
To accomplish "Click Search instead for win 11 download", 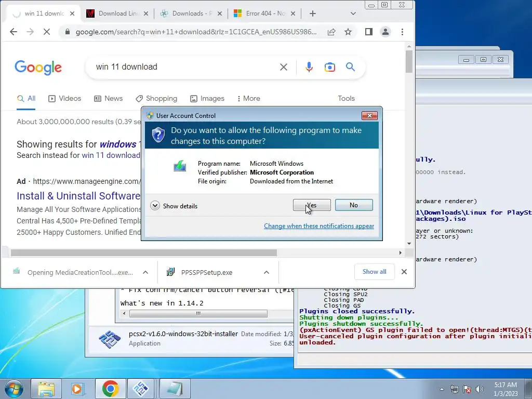I will coord(111,155).
